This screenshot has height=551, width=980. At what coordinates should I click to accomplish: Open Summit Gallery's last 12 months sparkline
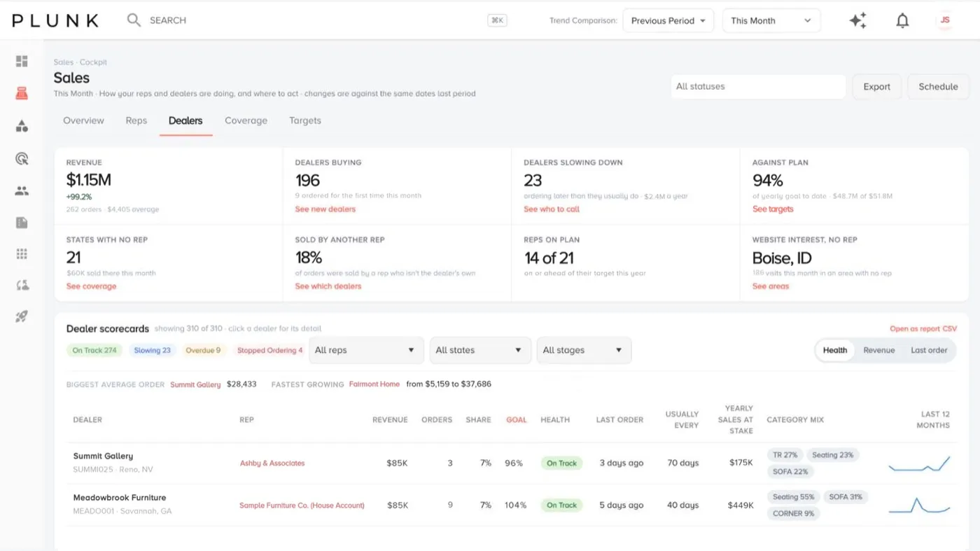[x=919, y=463]
